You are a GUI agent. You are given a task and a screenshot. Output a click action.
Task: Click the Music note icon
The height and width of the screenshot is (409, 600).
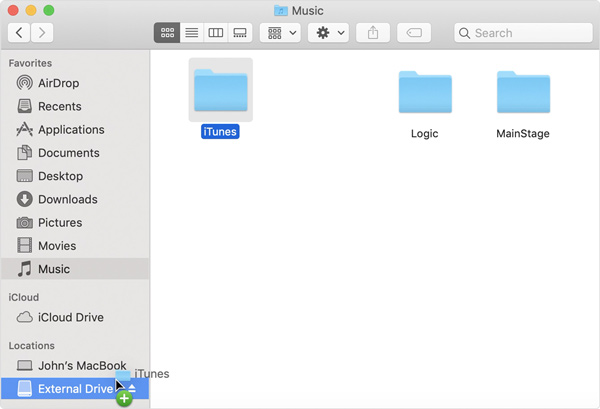point(24,269)
